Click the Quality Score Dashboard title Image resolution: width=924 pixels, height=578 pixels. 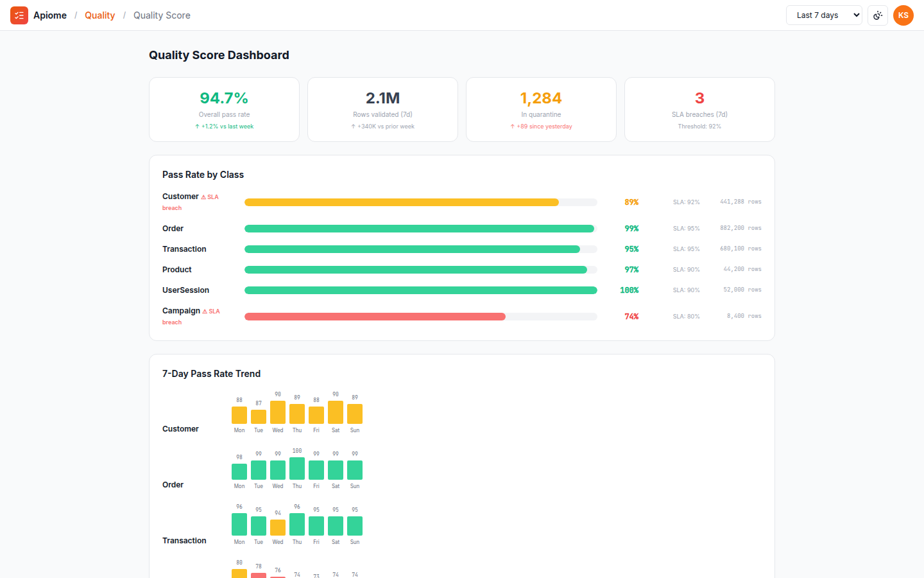(x=219, y=55)
